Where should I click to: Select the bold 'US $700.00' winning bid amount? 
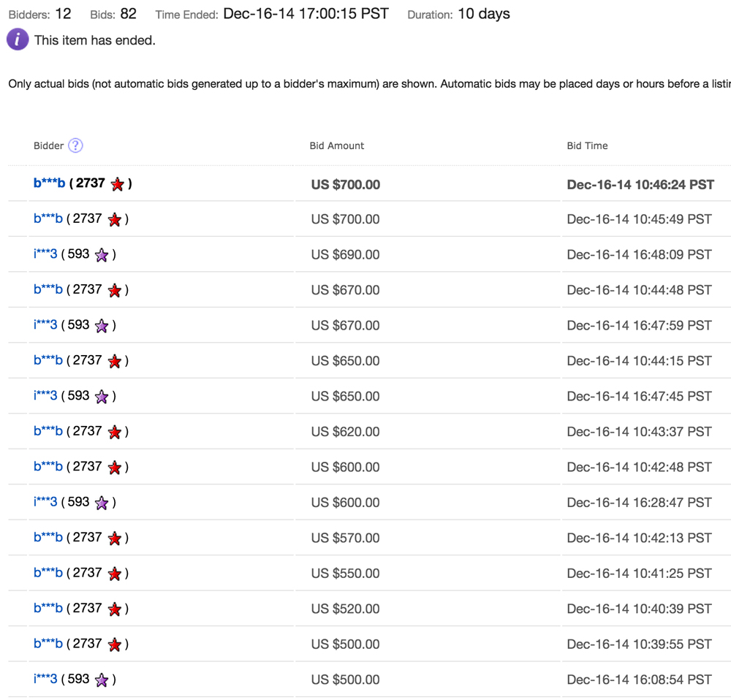(346, 185)
